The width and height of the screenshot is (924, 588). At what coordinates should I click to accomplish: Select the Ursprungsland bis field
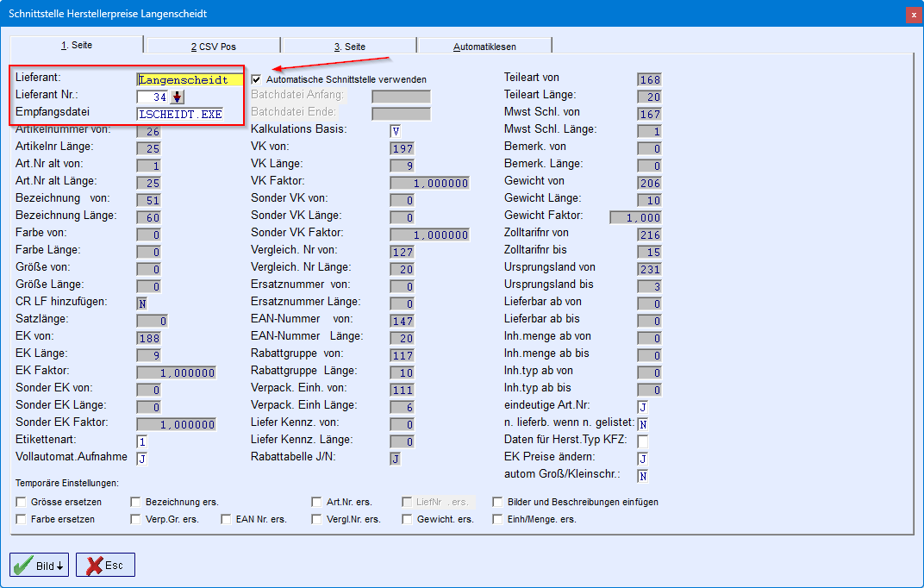[649, 286]
